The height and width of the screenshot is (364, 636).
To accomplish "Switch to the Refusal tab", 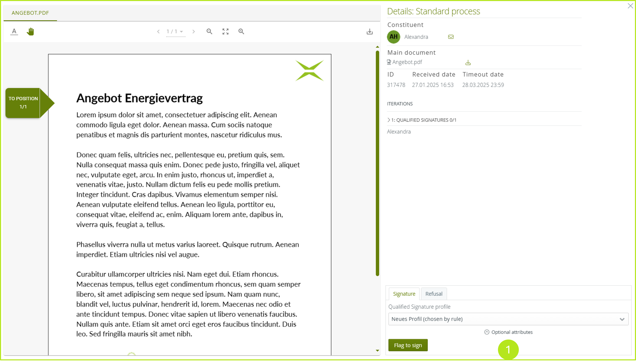I will coord(434,294).
